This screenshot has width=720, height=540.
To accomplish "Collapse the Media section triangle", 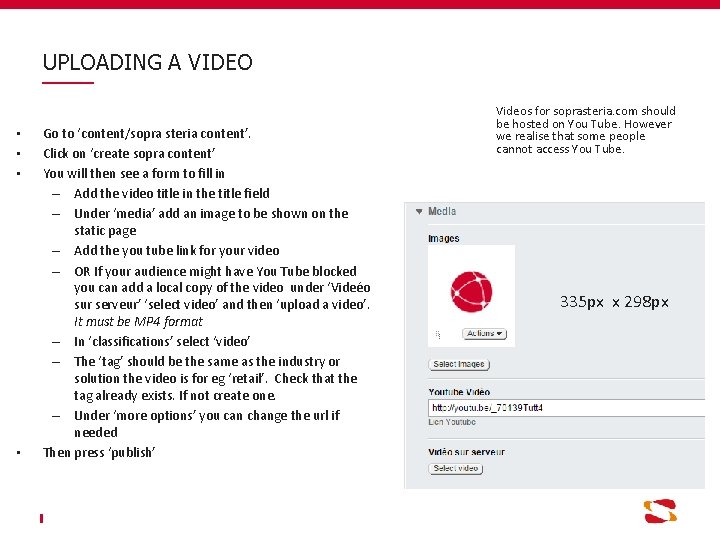I will (419, 212).
